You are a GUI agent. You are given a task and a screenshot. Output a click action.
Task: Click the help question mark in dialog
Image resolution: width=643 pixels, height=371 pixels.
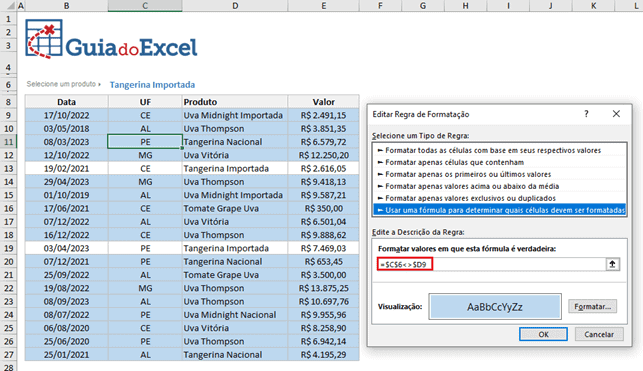pos(586,114)
